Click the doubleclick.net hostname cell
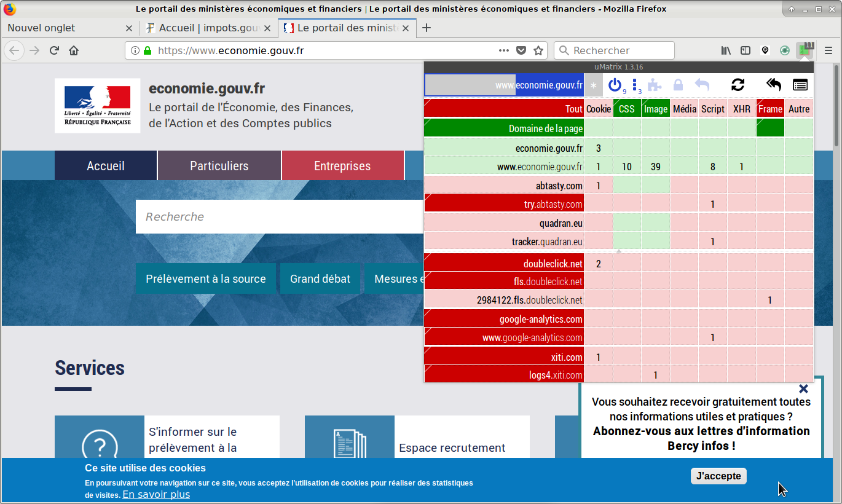The image size is (842, 504). pos(504,263)
